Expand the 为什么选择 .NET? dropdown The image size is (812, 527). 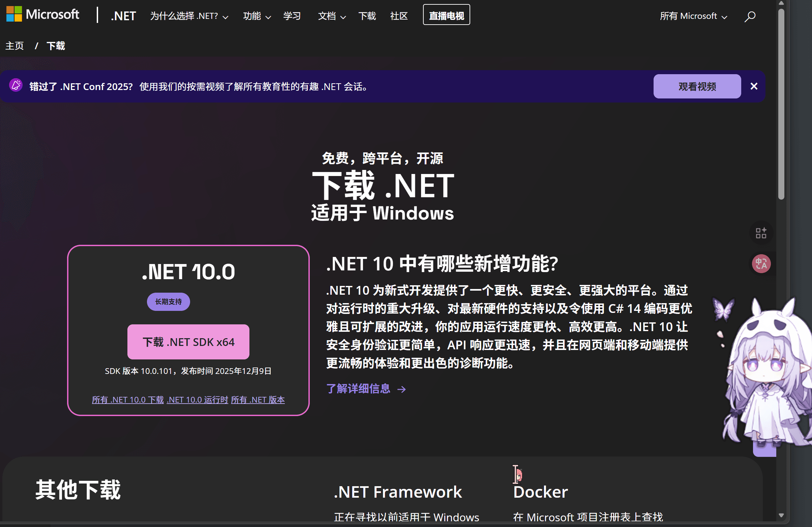(x=189, y=16)
